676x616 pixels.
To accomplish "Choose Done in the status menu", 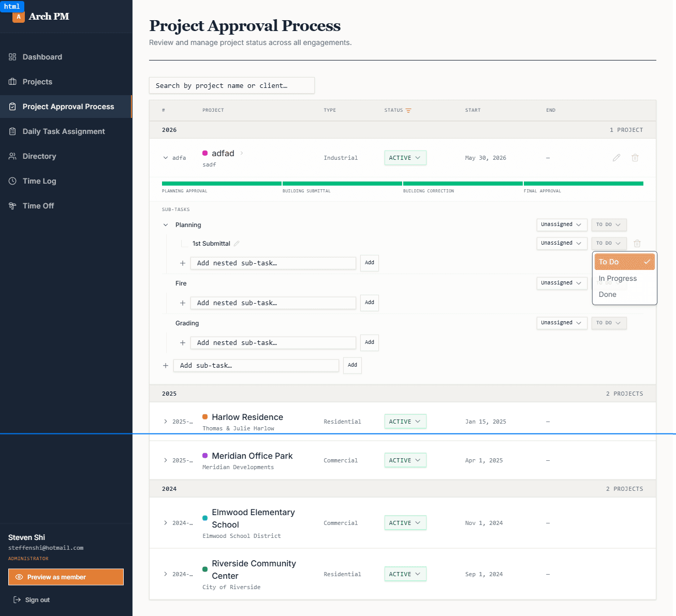I will [x=625, y=294].
